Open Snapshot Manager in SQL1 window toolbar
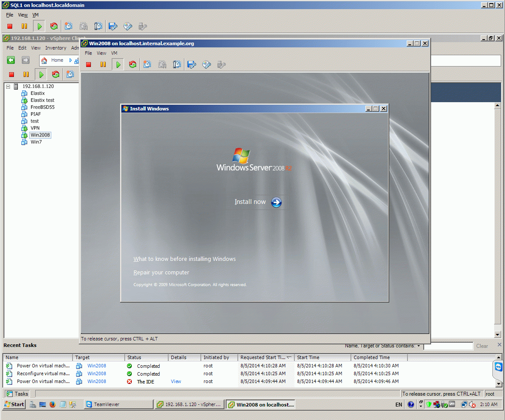 (x=98, y=27)
